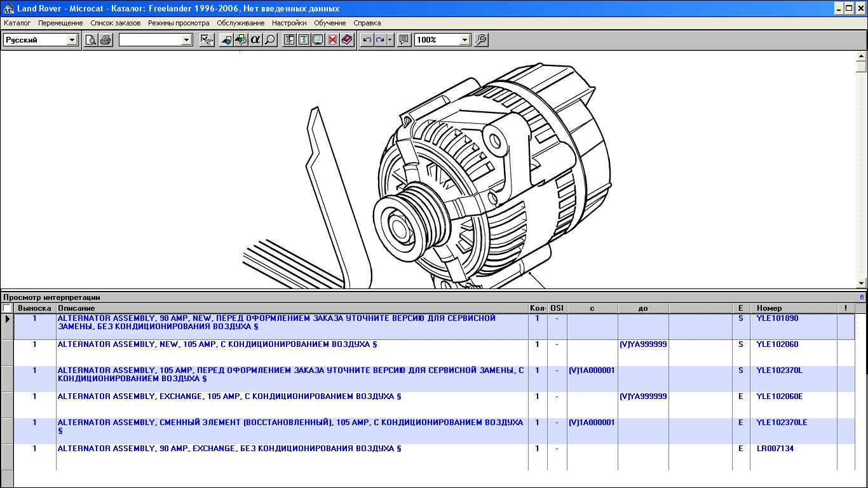The image size is (868, 488).
Task: Click the purple book icon
Action: (x=347, y=40)
